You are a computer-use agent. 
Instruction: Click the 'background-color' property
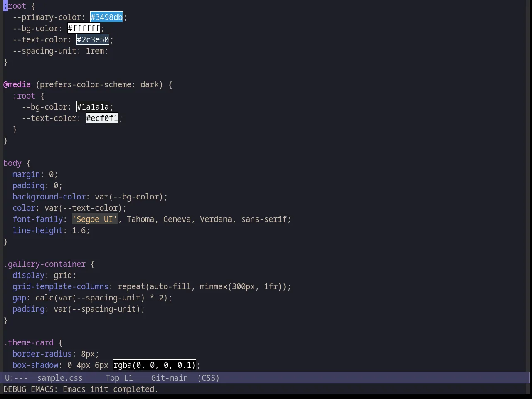pyautogui.click(x=49, y=197)
